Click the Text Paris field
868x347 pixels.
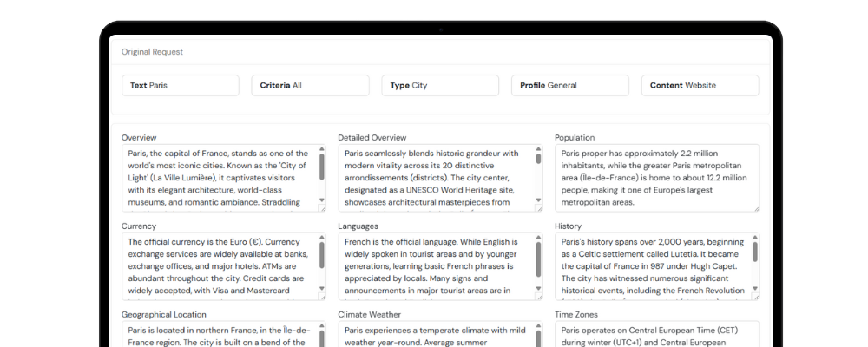[180, 85]
